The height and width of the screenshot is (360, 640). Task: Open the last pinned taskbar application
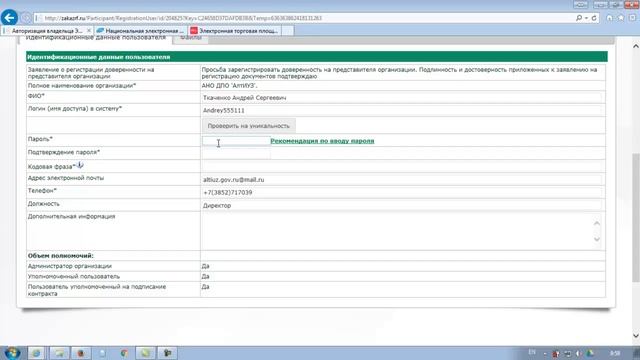(x=167, y=353)
